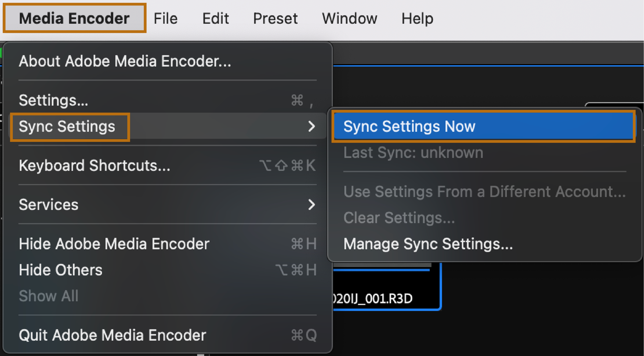644x356 pixels.
Task: Quit Adobe Media Encoder
Action: pos(113,335)
